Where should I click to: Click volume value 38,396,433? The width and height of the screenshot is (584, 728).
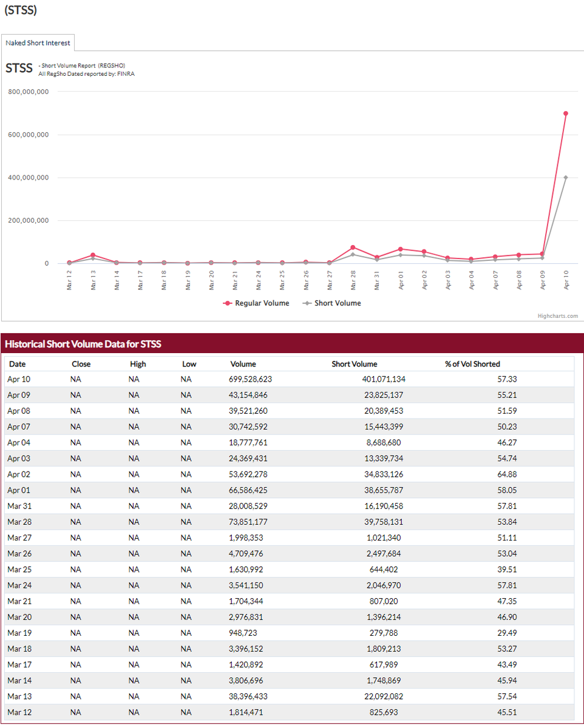[249, 696]
